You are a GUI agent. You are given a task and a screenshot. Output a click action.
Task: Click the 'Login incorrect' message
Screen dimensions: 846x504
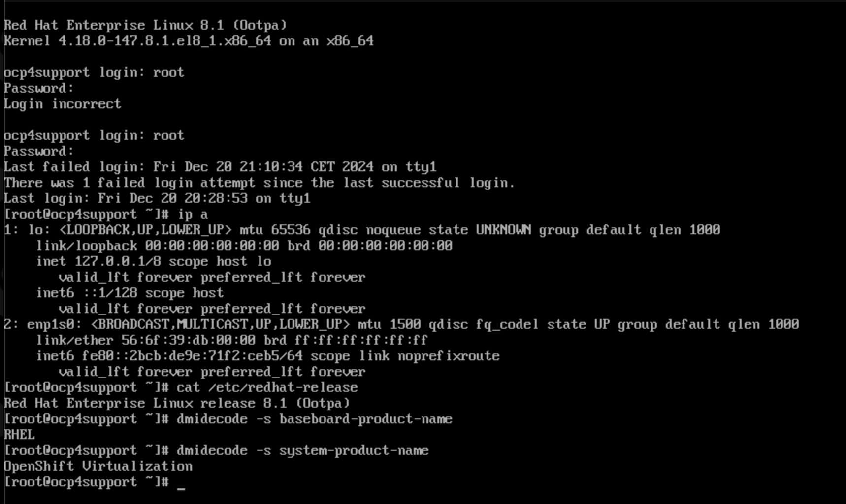tap(63, 104)
